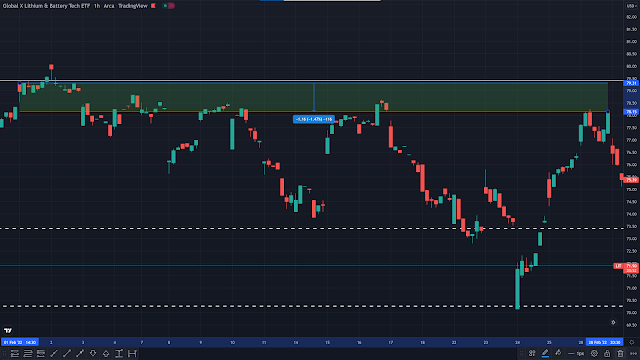
Task: Select the first leveled-lines drawing tool icon
Action: point(15,353)
